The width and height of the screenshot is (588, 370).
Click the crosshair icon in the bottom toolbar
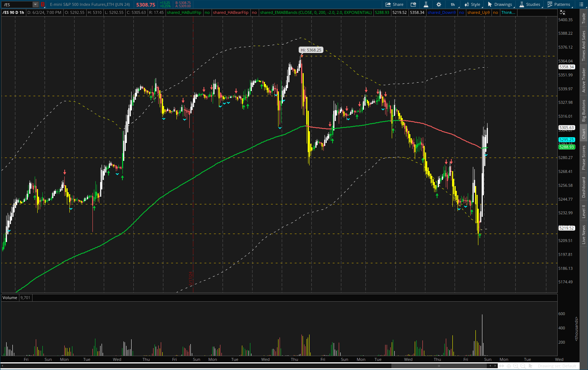click(x=509, y=366)
